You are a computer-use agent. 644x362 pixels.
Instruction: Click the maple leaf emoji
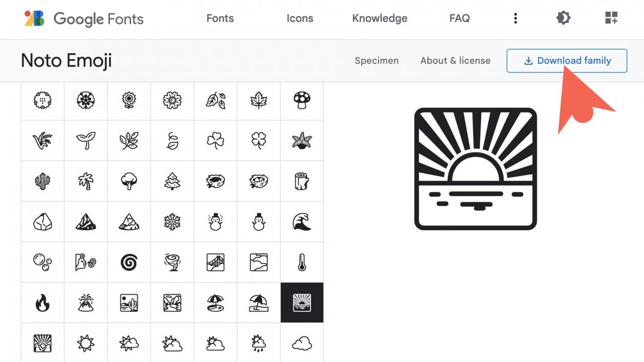click(x=259, y=101)
